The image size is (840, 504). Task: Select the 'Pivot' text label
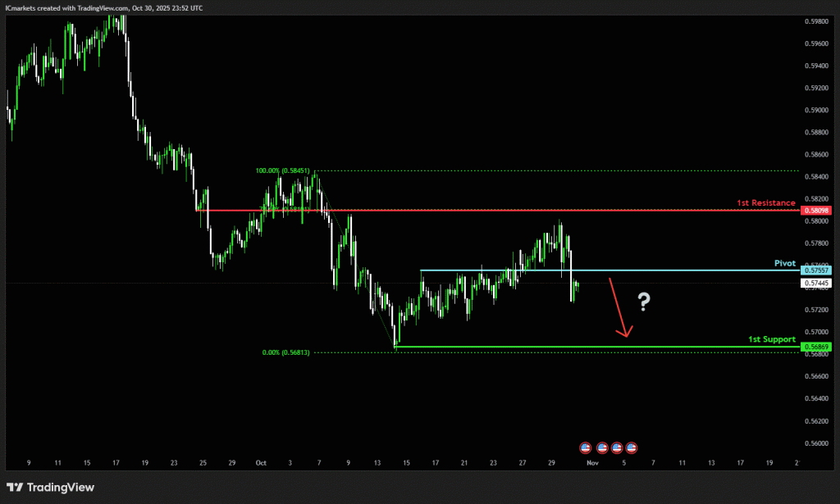point(785,263)
